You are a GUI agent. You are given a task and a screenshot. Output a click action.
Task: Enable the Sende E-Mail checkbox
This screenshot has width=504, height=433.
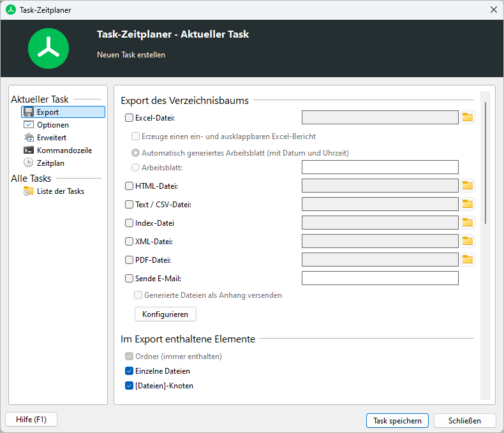[x=129, y=279]
